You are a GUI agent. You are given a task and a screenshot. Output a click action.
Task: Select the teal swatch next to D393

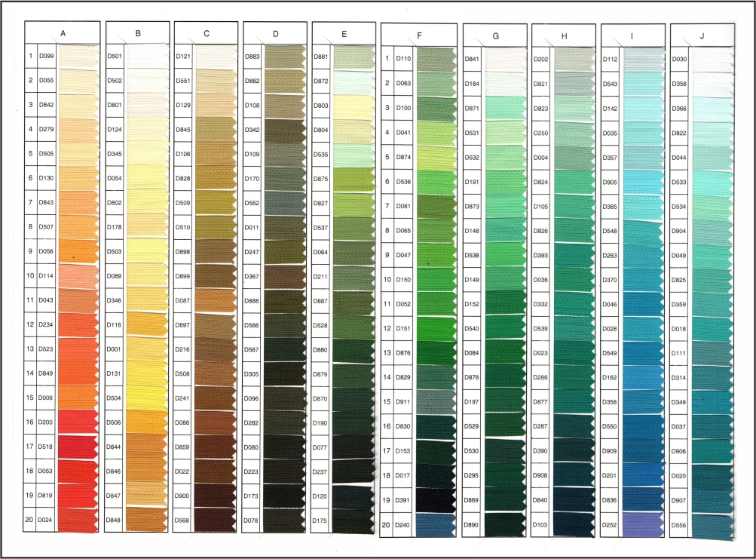[x=574, y=256]
